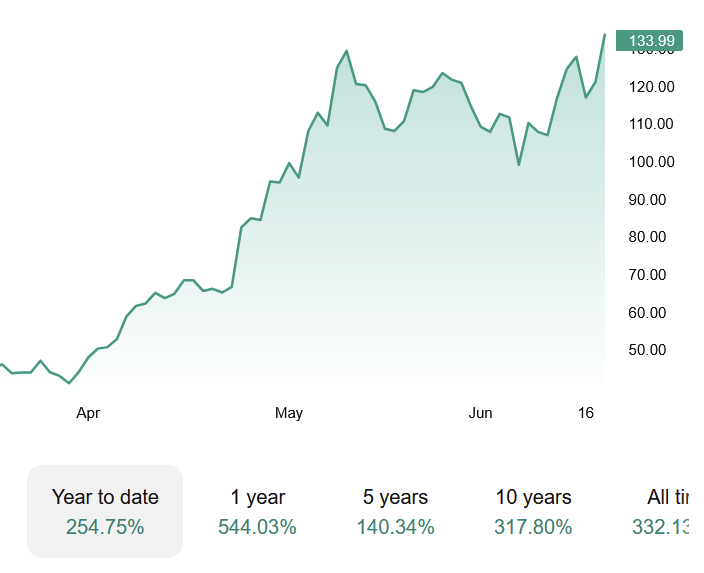Viewport: 704px width, 573px height.
Task: Click the 133.99 current price label
Action: [x=649, y=41]
